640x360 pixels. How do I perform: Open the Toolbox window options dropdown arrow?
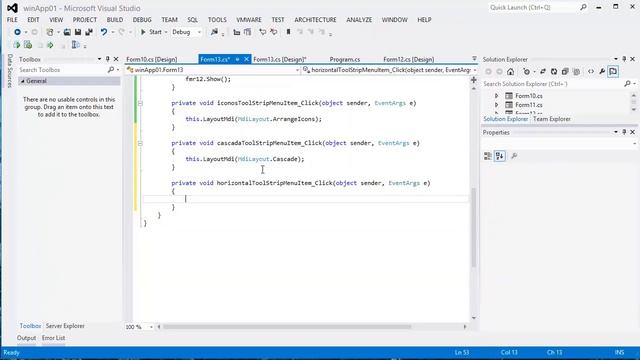point(99,59)
